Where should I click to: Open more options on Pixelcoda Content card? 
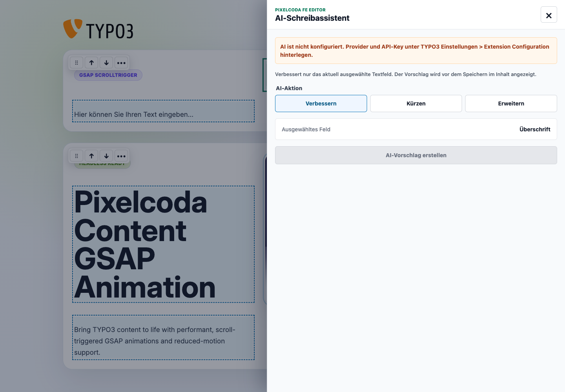121,156
